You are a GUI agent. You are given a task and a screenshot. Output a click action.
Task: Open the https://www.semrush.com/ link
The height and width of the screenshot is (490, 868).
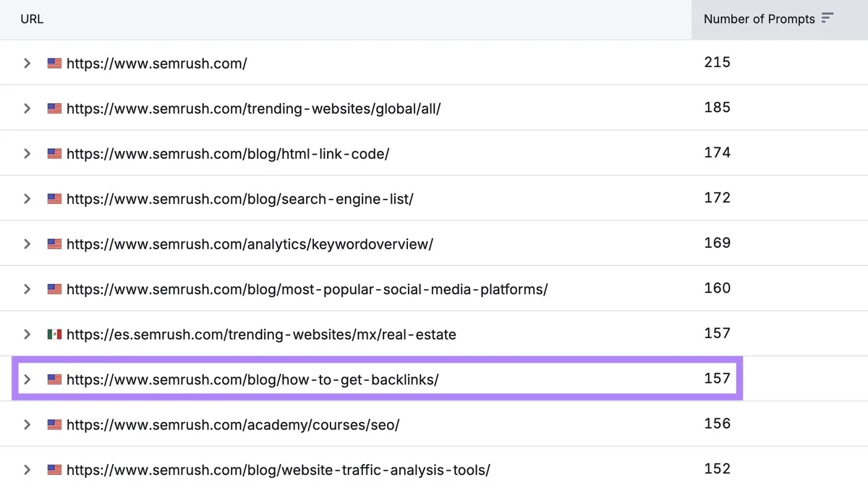(x=156, y=63)
